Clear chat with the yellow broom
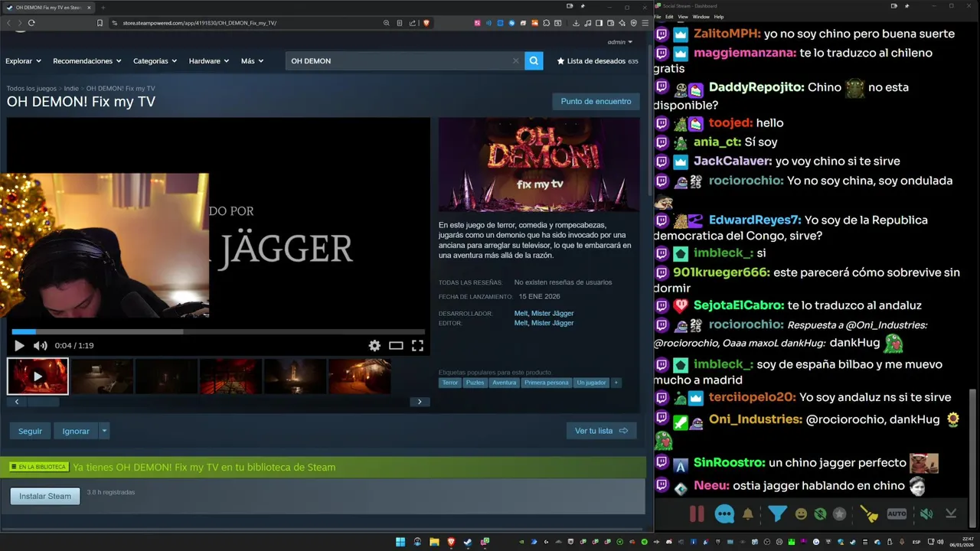 869,514
